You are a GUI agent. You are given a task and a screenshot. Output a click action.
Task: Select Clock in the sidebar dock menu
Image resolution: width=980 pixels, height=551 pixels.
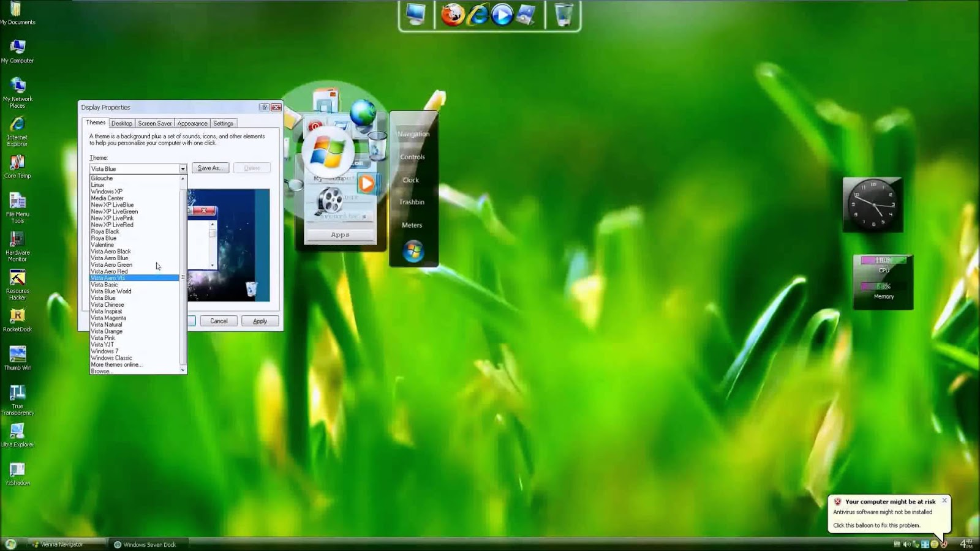point(410,179)
